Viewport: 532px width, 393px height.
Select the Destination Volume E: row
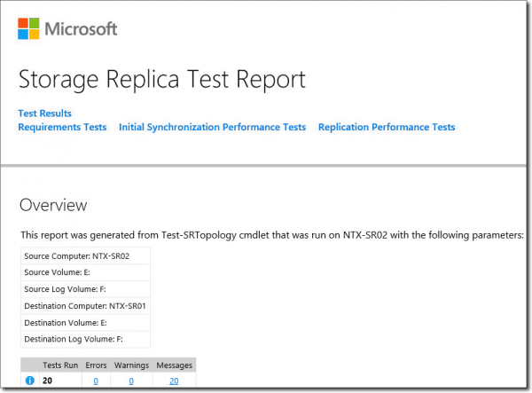point(85,322)
